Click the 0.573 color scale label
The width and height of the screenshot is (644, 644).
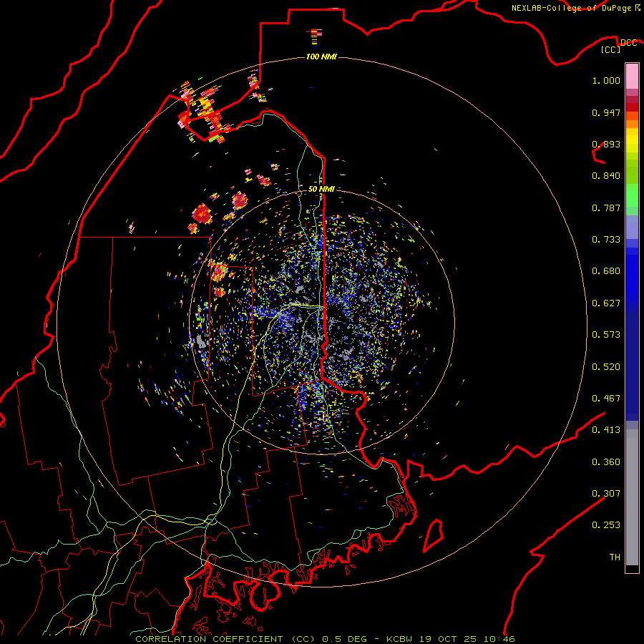pos(606,335)
